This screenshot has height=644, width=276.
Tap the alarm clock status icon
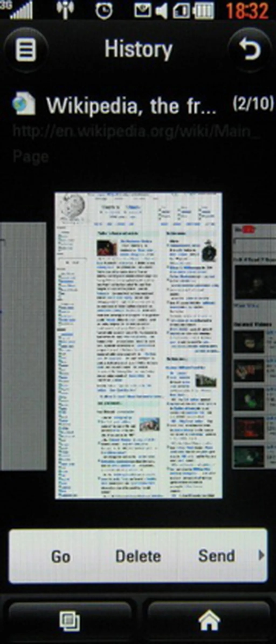coord(104,11)
